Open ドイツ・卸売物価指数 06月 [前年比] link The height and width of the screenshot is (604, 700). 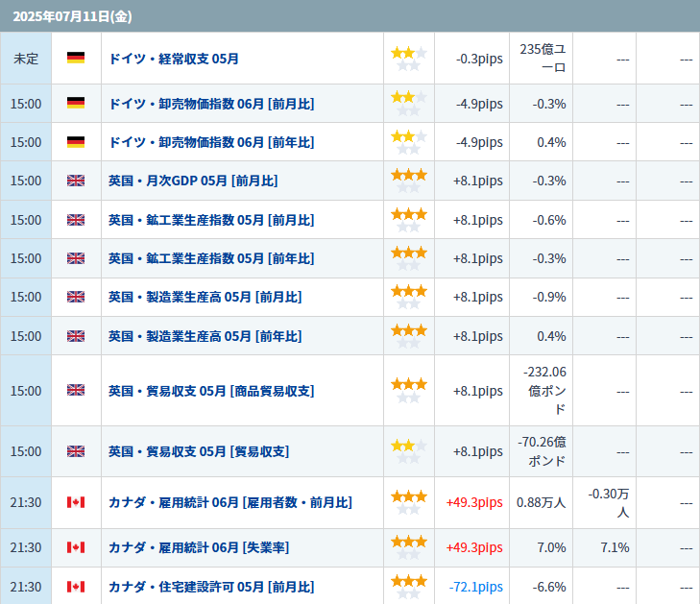[211, 142]
